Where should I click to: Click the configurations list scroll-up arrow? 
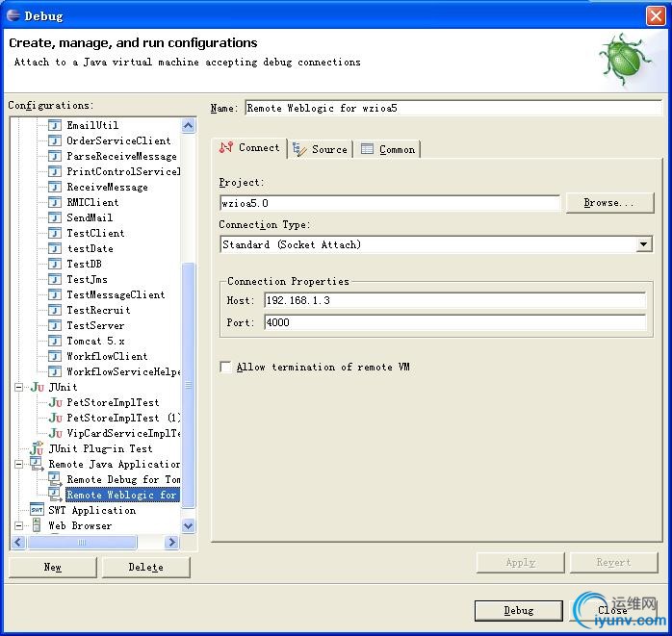click(x=188, y=125)
